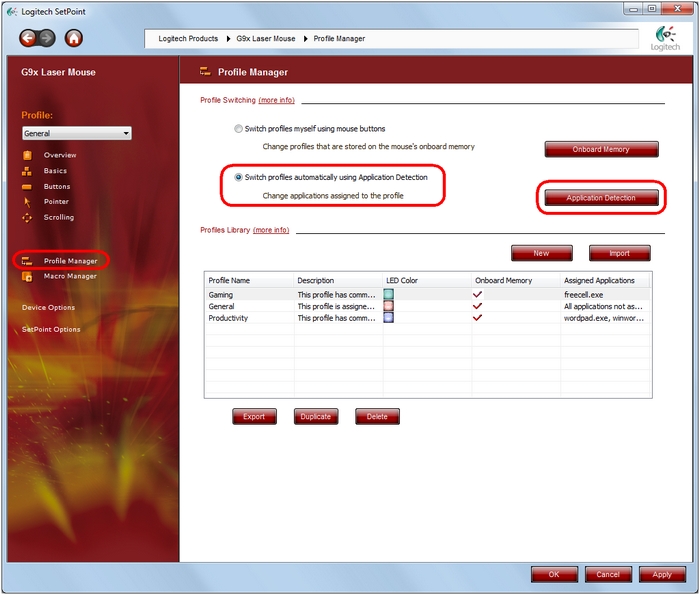Open more info link for Profiles Library

(271, 230)
